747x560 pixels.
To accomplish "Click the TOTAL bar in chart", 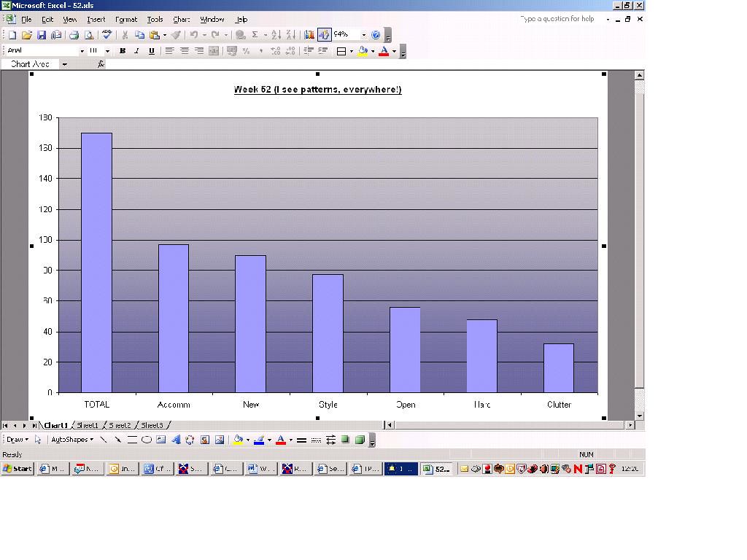I will pyautogui.click(x=96, y=262).
